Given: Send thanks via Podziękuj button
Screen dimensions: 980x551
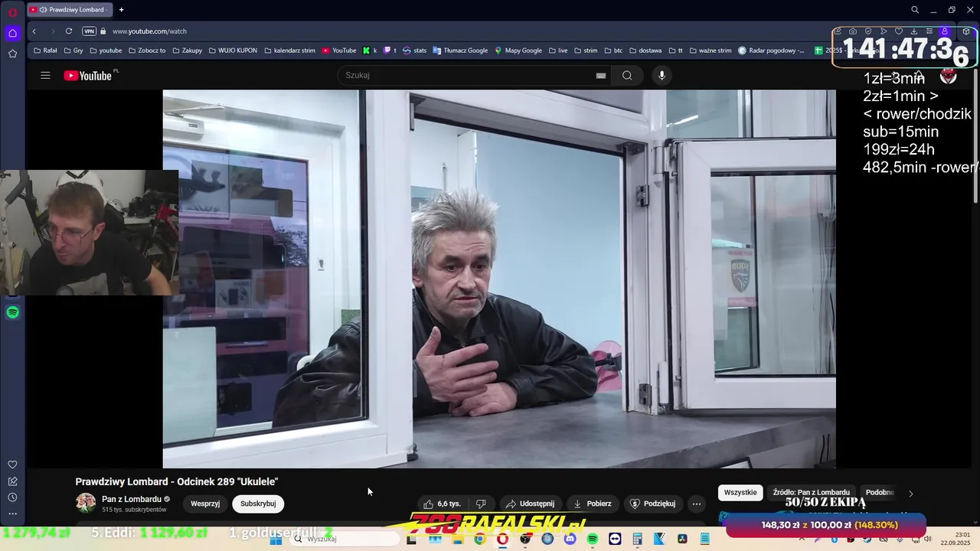Looking at the screenshot, I should click(x=653, y=504).
